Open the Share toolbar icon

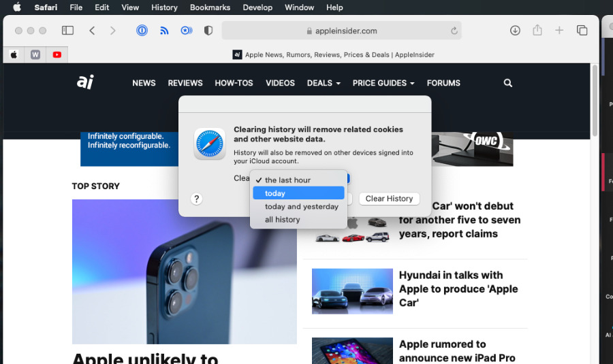point(537,31)
